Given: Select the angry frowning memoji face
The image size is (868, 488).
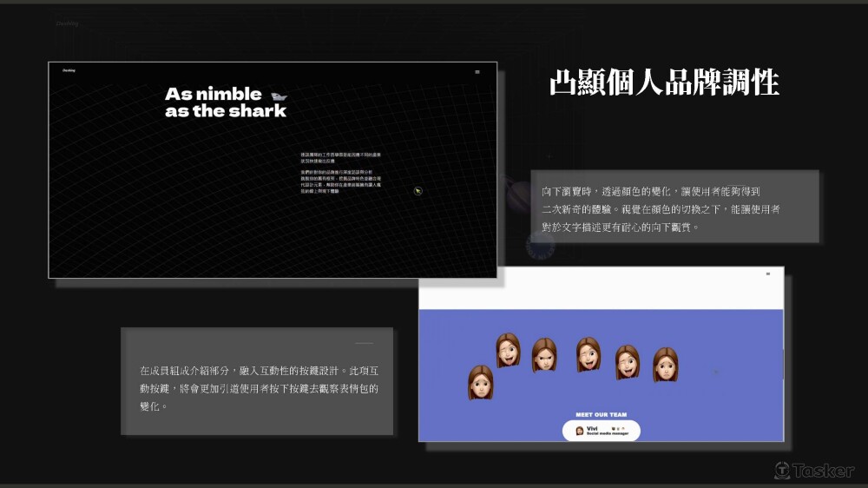Looking at the screenshot, I should [545, 355].
